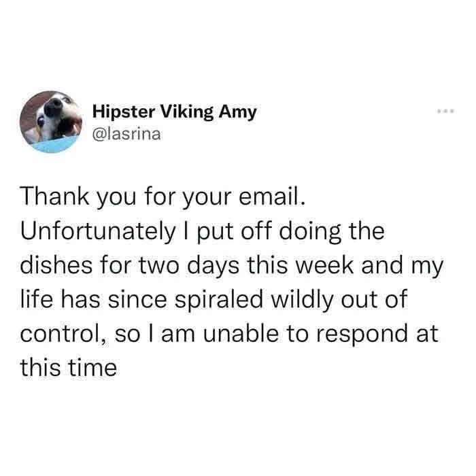Click the word 'dishes' in the tweet
Image resolution: width=476 pixels, height=476 pixels.
point(56,265)
